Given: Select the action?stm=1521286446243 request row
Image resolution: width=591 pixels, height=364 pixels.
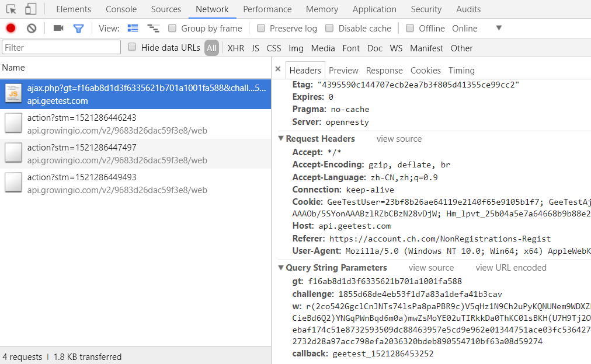Looking at the screenshot, I should [x=135, y=124].
